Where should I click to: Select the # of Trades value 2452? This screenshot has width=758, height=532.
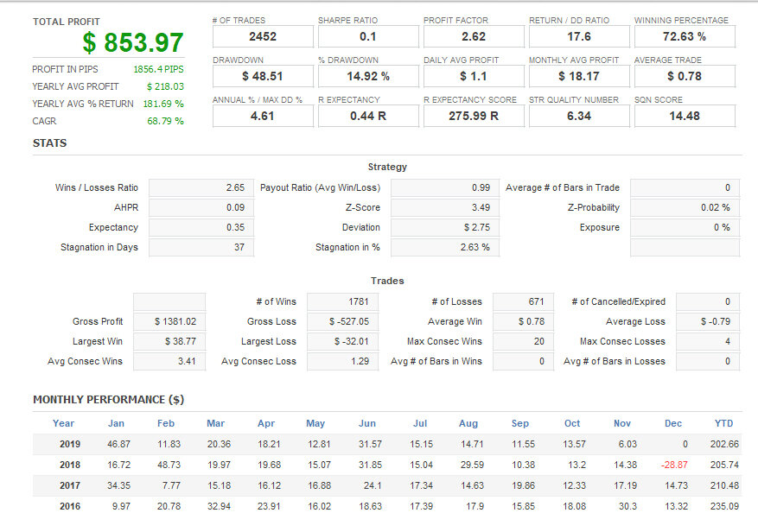263,37
